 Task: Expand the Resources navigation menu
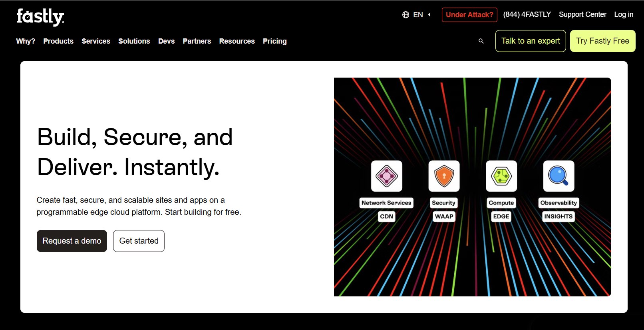click(x=237, y=41)
